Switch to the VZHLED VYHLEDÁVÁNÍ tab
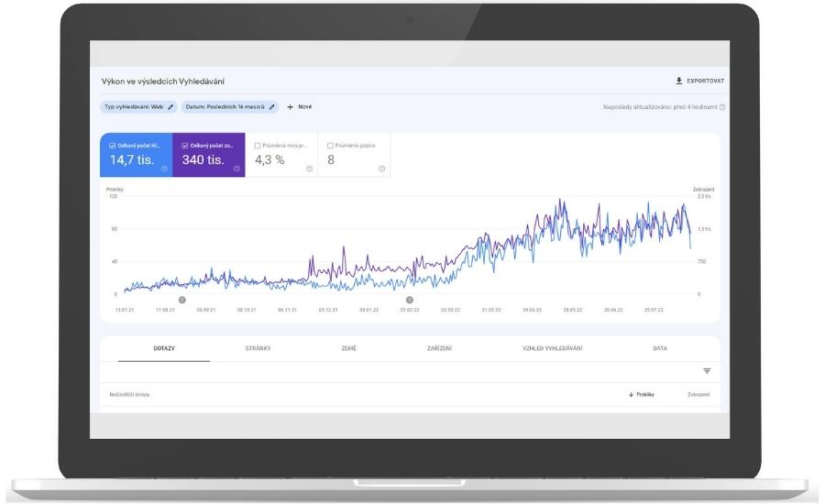Screen dimensions: 825x504 tap(553, 348)
